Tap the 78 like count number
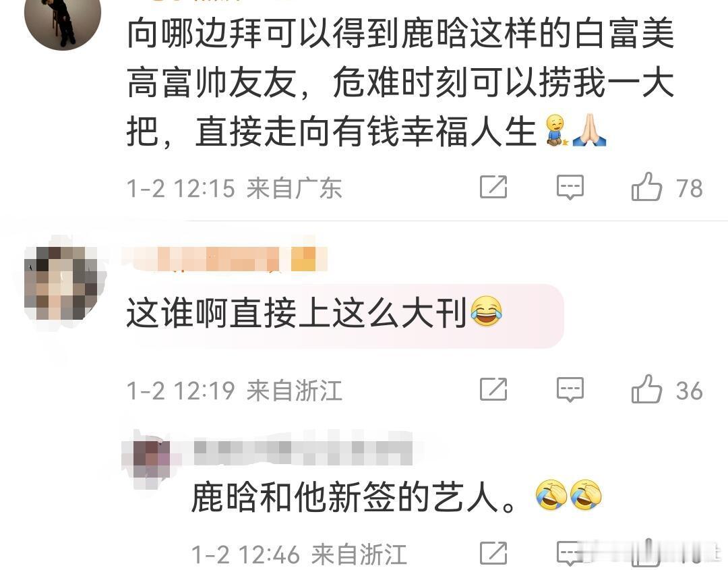 pyautogui.click(x=689, y=188)
